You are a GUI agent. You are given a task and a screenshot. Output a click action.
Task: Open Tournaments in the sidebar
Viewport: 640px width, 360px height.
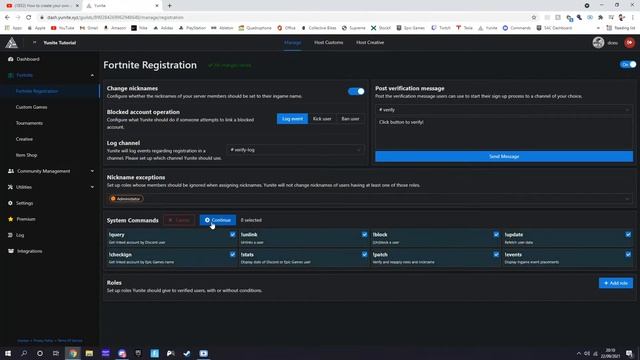29,123
